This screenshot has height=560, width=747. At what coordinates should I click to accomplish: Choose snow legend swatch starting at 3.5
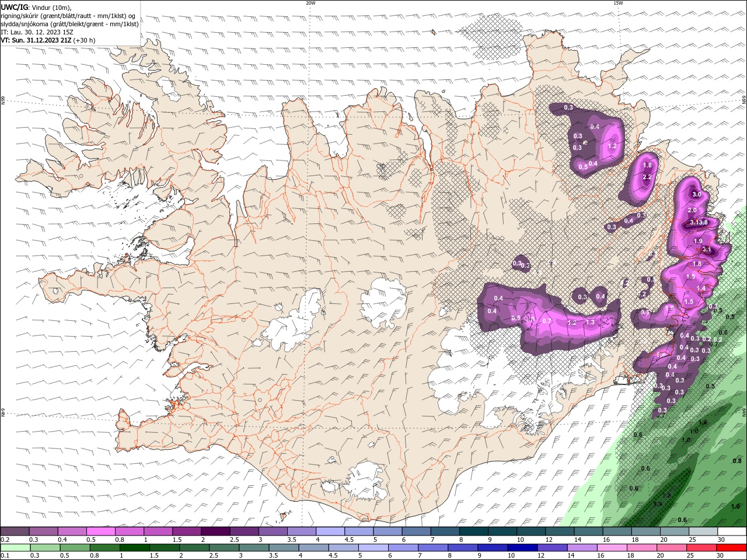[x=301, y=531]
